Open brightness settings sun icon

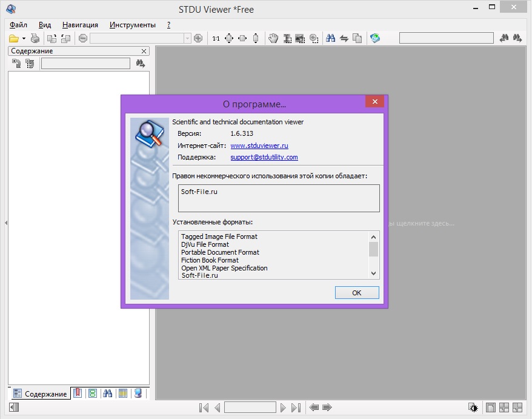point(473,407)
